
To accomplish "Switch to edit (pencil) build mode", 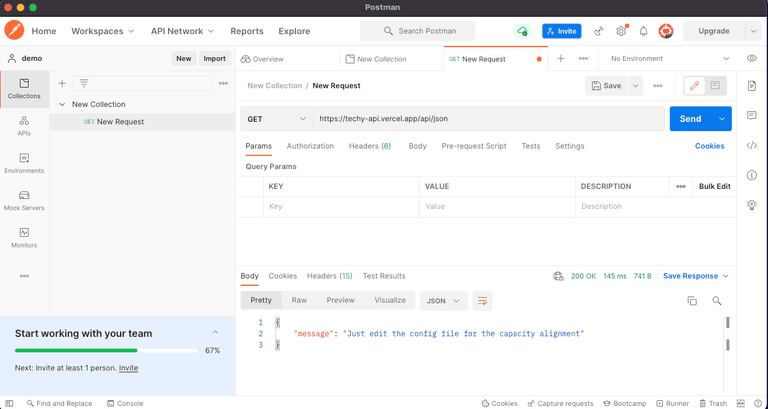I will click(695, 86).
